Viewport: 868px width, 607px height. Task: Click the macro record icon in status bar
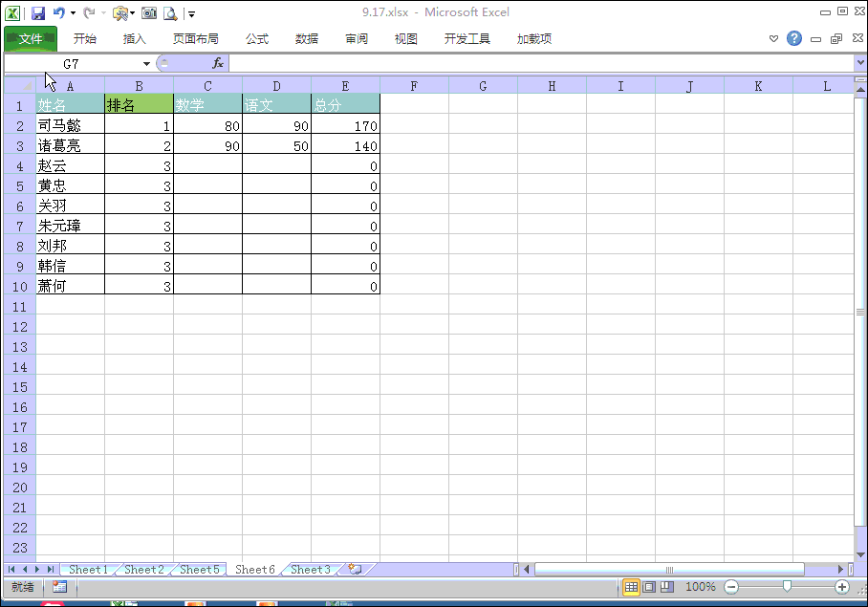(59, 587)
